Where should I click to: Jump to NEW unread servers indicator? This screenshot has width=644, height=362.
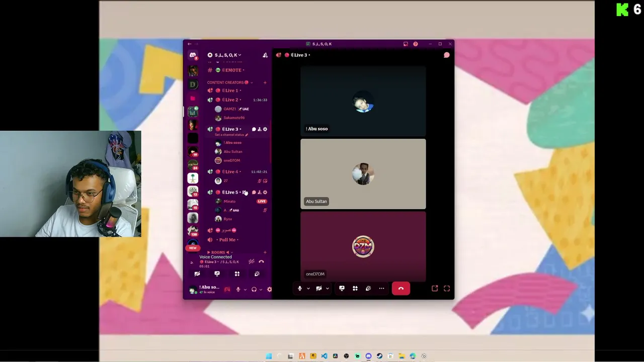click(193, 248)
